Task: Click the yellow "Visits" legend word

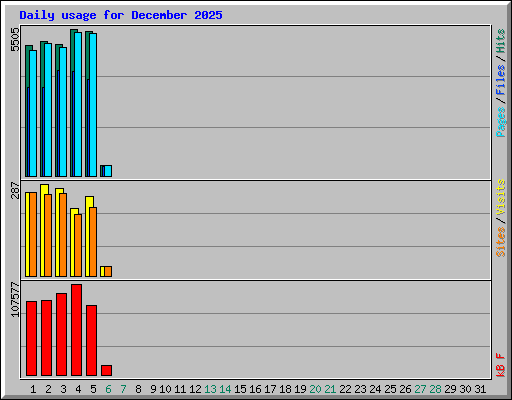Action: [x=501, y=197]
